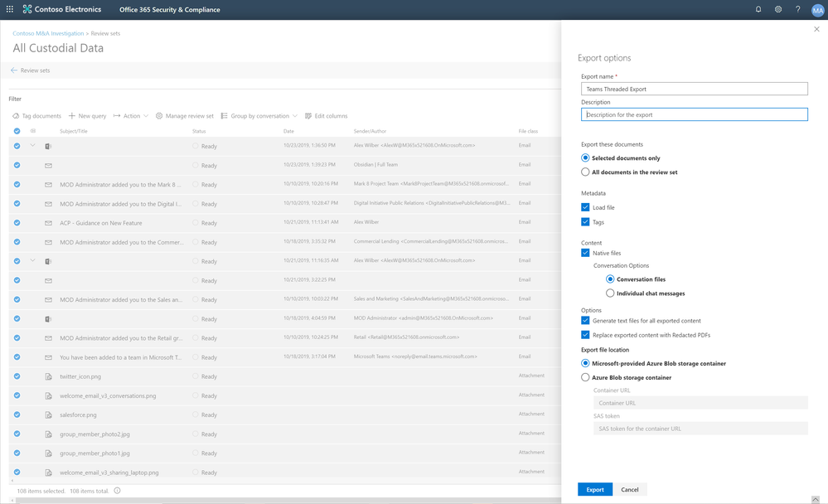This screenshot has width=828, height=504.
Task: Click the Teams chat icon on the MOD Administrator 10/18/2019 row
Action: (48, 319)
